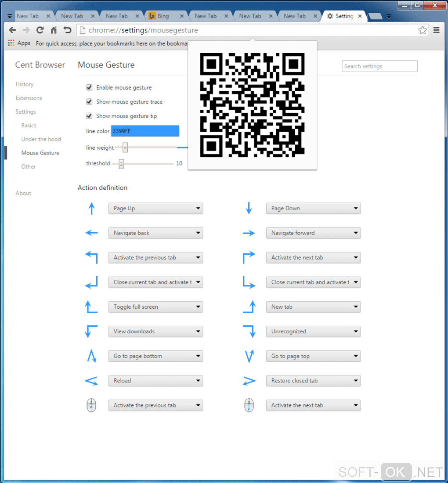Click the up arrow gesture icon
Image resolution: width=448 pixels, height=483 pixels.
pyautogui.click(x=91, y=209)
